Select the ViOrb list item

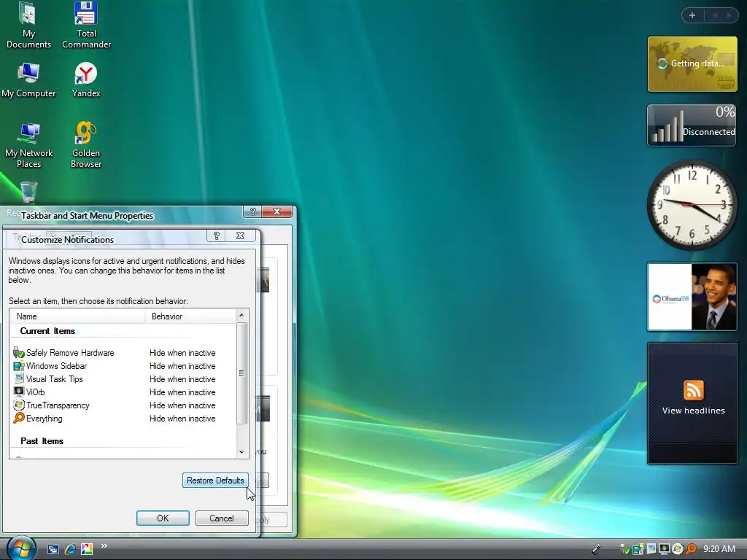[35, 392]
